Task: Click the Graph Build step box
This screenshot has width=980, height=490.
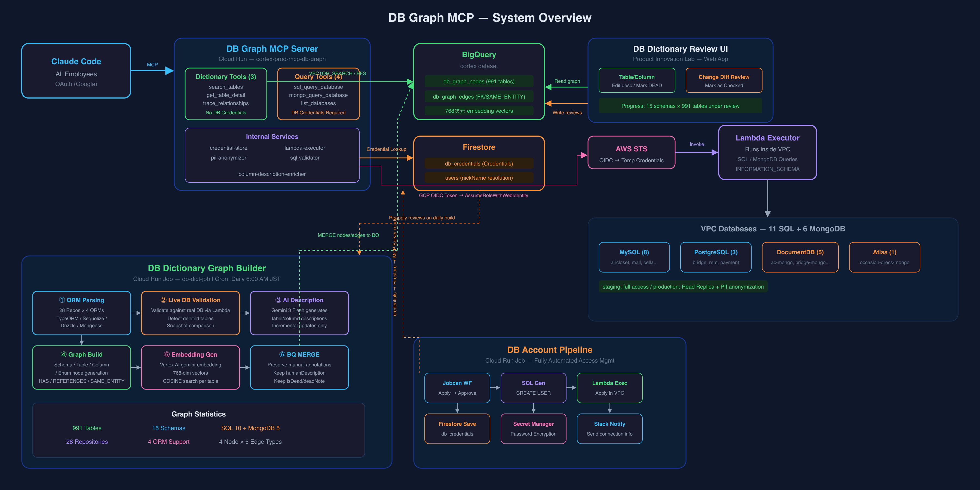Action: [x=81, y=367]
